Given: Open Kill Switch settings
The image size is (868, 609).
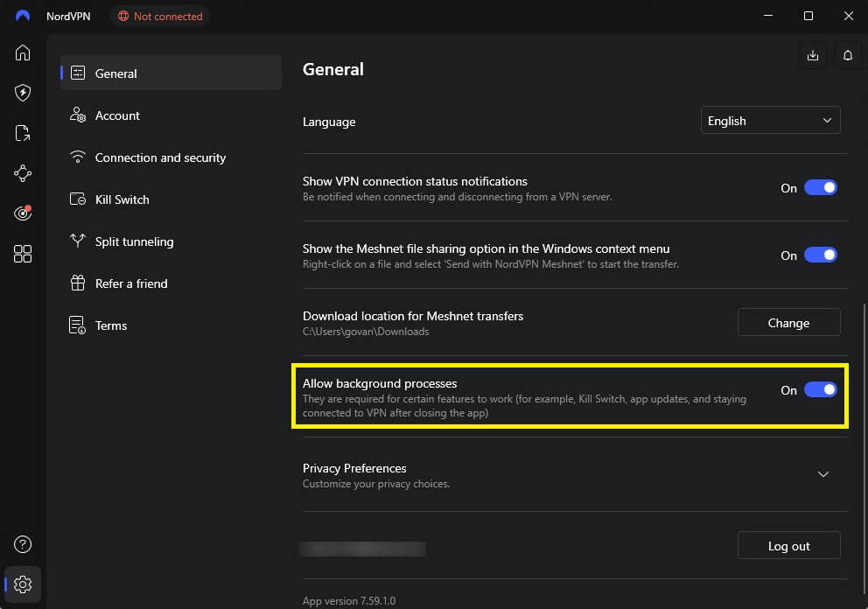Looking at the screenshot, I should [171, 199].
